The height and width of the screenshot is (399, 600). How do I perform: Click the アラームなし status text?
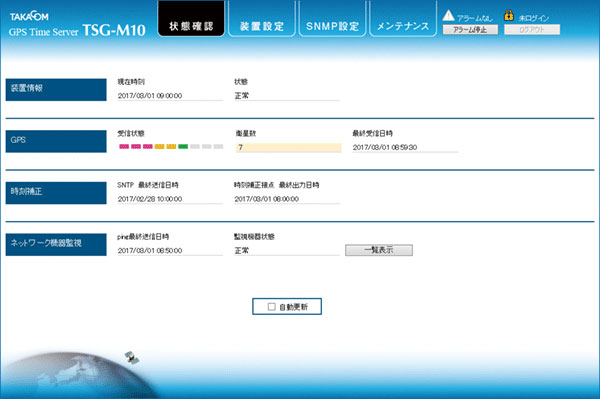(x=475, y=18)
